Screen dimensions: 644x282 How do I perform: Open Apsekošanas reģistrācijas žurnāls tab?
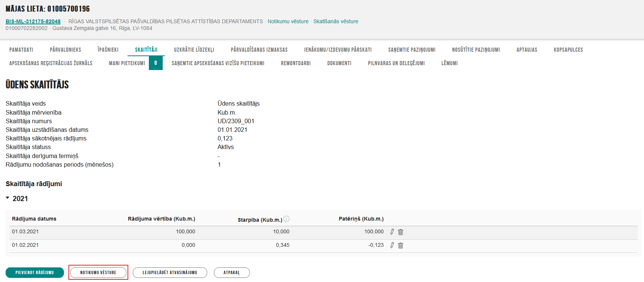(x=51, y=63)
